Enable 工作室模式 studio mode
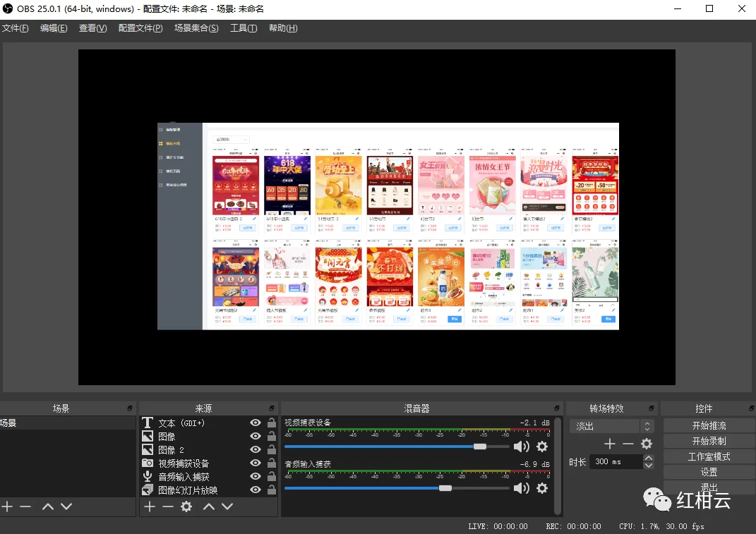756x534 pixels. (709, 456)
